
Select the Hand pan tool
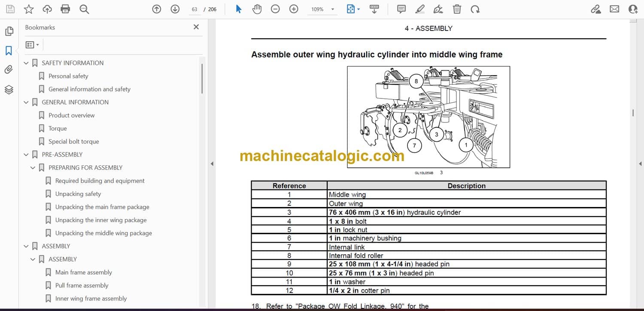point(257,9)
